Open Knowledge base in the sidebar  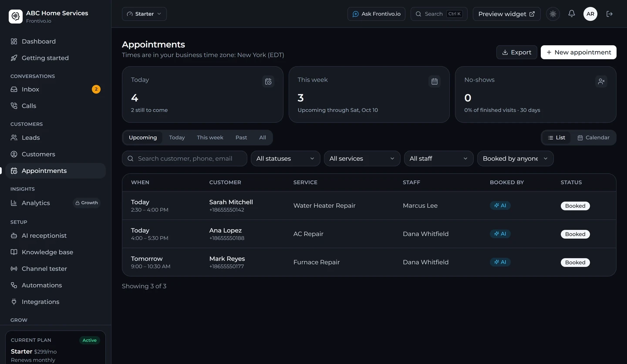pos(55,252)
